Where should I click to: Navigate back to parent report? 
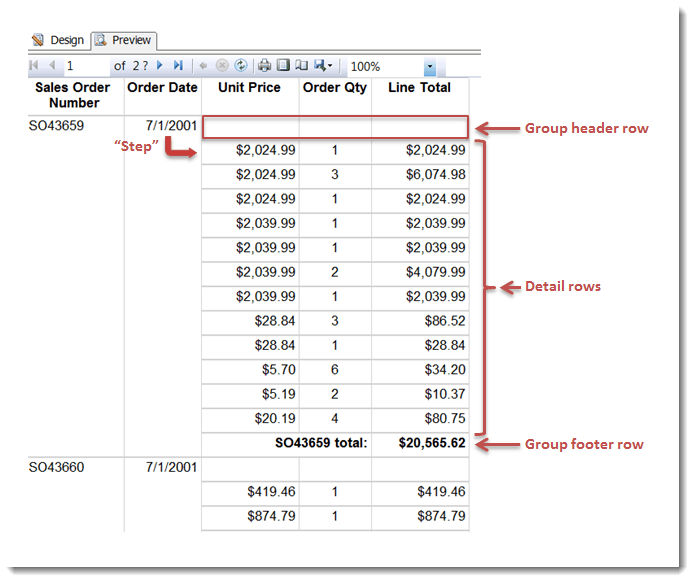click(203, 66)
